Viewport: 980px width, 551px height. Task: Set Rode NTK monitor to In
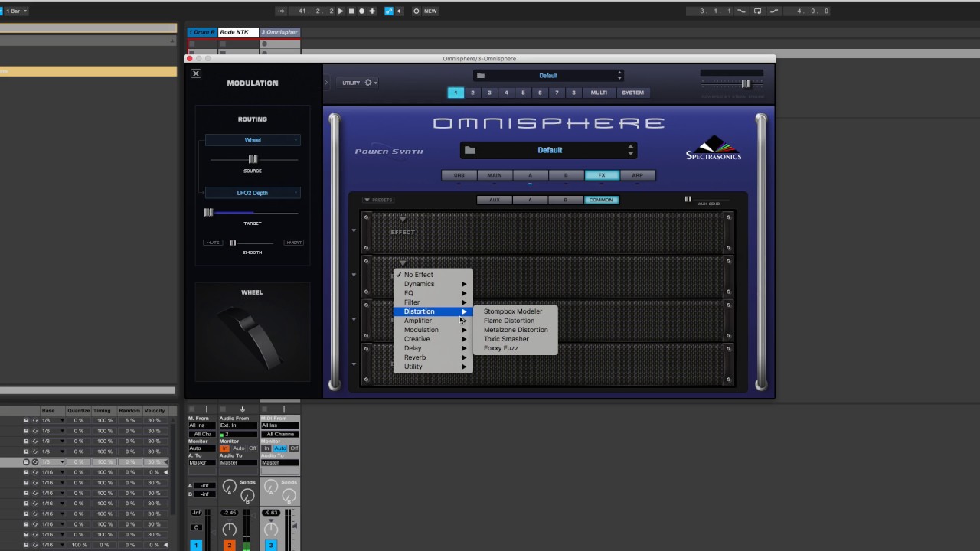click(x=225, y=448)
